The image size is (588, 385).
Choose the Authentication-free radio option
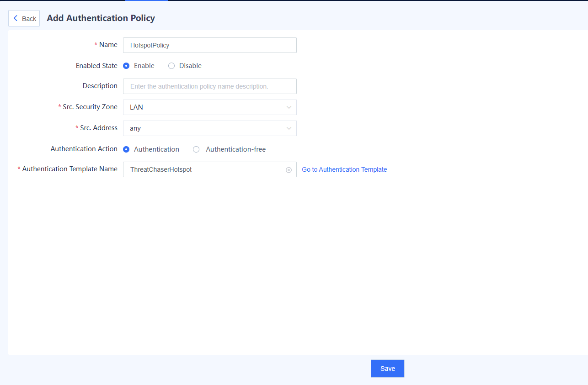[x=196, y=149]
